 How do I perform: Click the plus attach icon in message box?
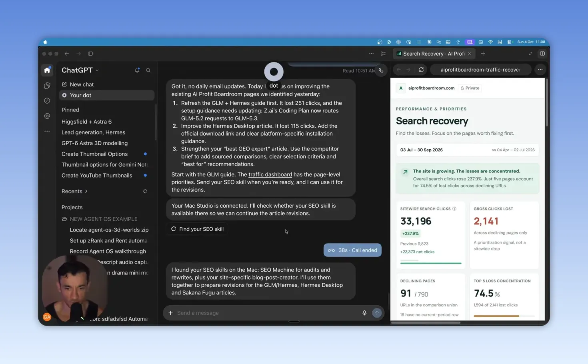click(170, 313)
